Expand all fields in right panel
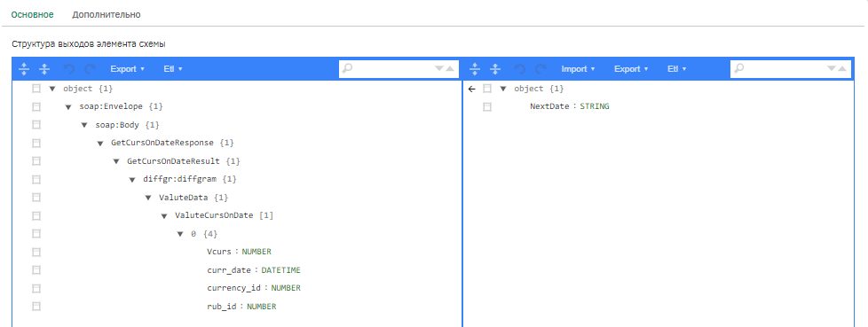The height and width of the screenshot is (327, 868). [475, 69]
